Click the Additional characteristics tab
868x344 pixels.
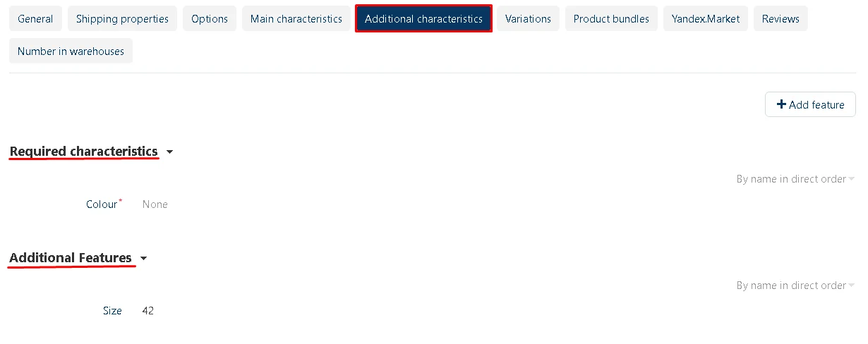click(423, 19)
